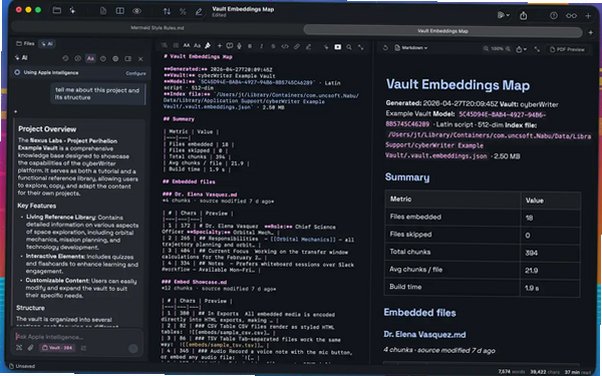Select the AI sidebar tab
Screen dimensions: 602x376
47,44
